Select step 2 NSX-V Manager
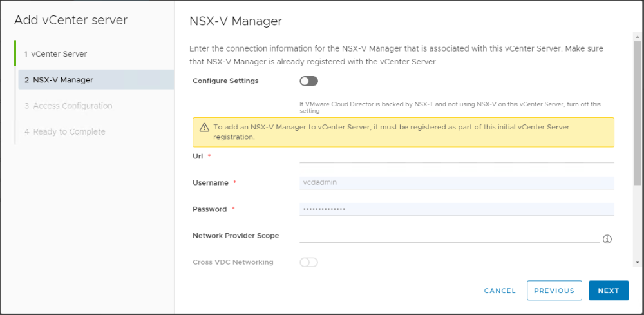The width and height of the screenshot is (644, 315). coord(96,80)
